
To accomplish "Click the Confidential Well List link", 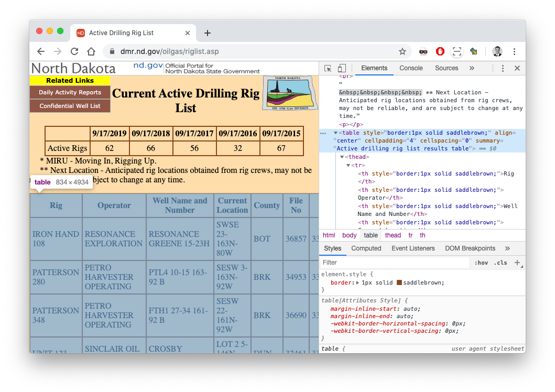I will click(x=70, y=105).
